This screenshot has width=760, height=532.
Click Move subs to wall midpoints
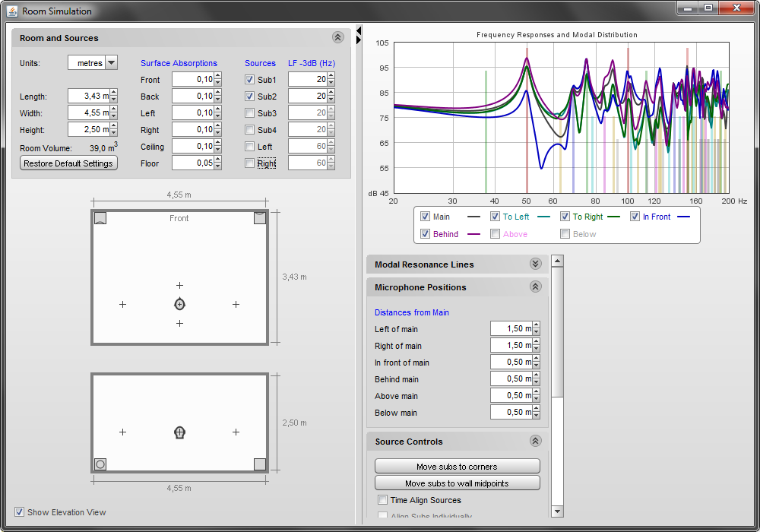pos(457,483)
